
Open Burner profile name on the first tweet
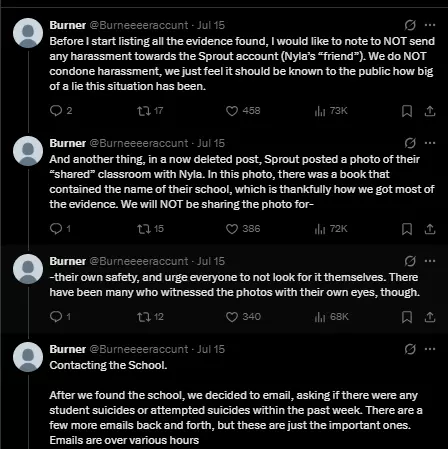(x=68, y=25)
